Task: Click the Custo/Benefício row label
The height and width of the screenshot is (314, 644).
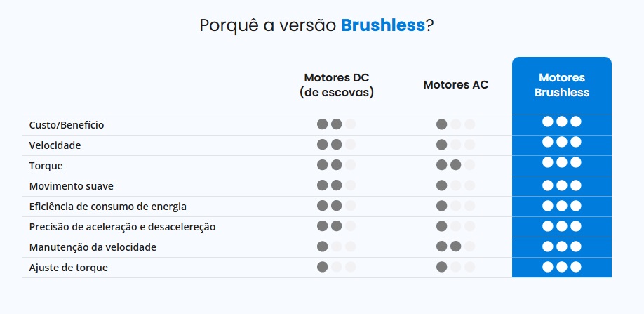Action: coord(67,125)
